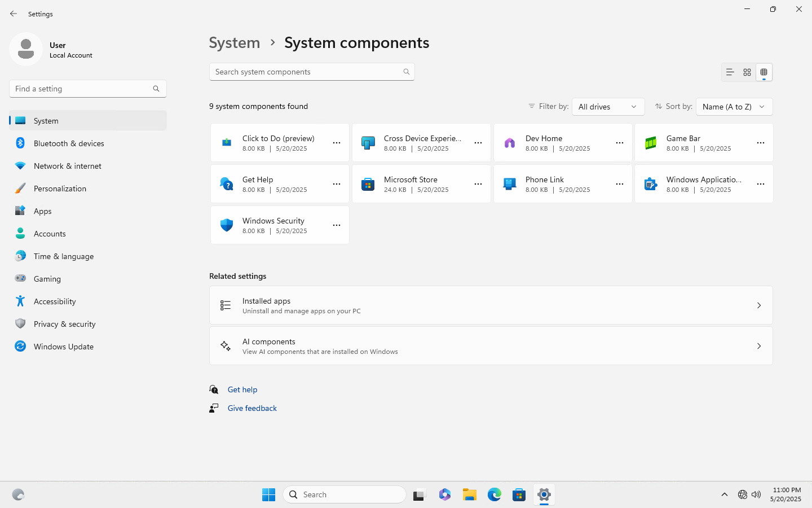Open more options for Game Bar
Screen dimensions: 812x508
(761, 143)
